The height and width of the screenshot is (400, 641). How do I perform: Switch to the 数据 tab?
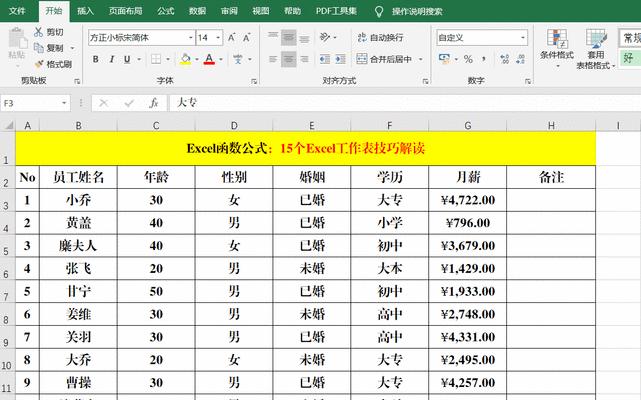(x=197, y=11)
